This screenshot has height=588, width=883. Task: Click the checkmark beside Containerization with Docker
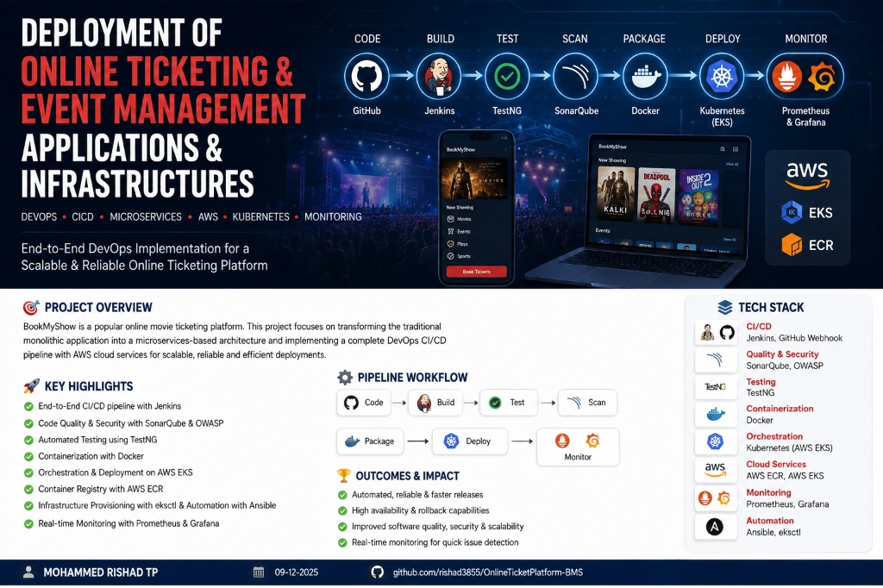28,456
